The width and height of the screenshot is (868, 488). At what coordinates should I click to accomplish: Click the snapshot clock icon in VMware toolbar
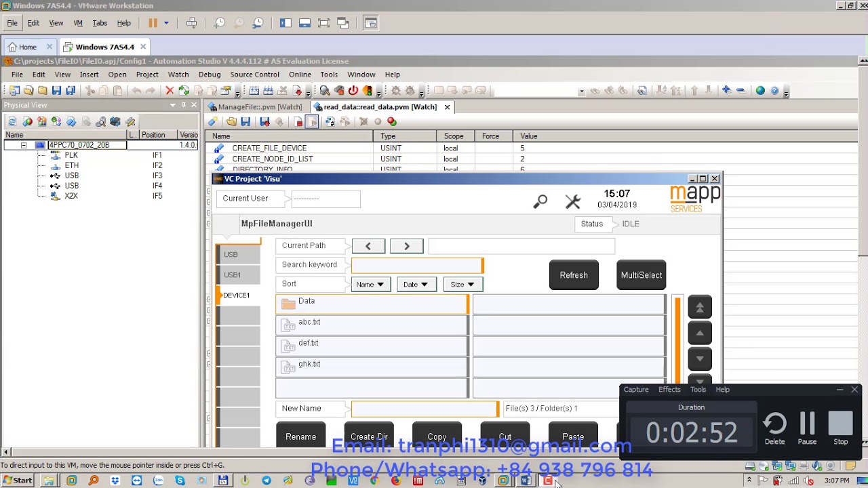219,23
